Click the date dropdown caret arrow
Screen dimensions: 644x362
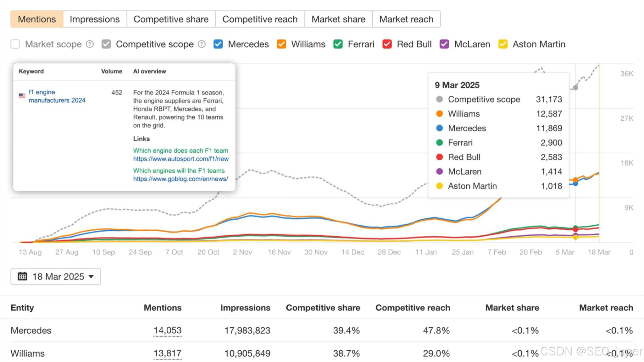click(91, 277)
